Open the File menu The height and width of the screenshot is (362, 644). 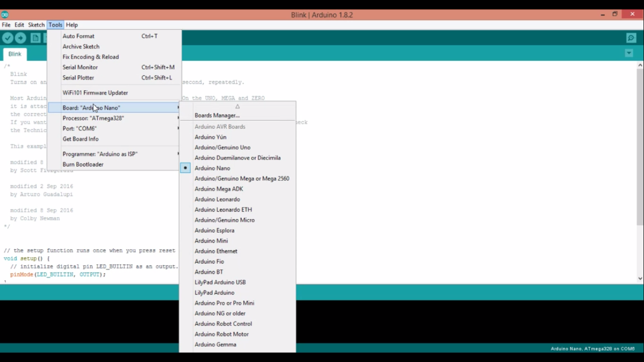point(6,25)
